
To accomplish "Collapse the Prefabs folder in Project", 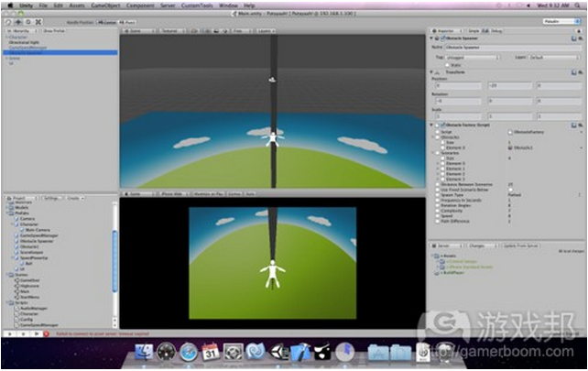I will pyautogui.click(x=7, y=213).
